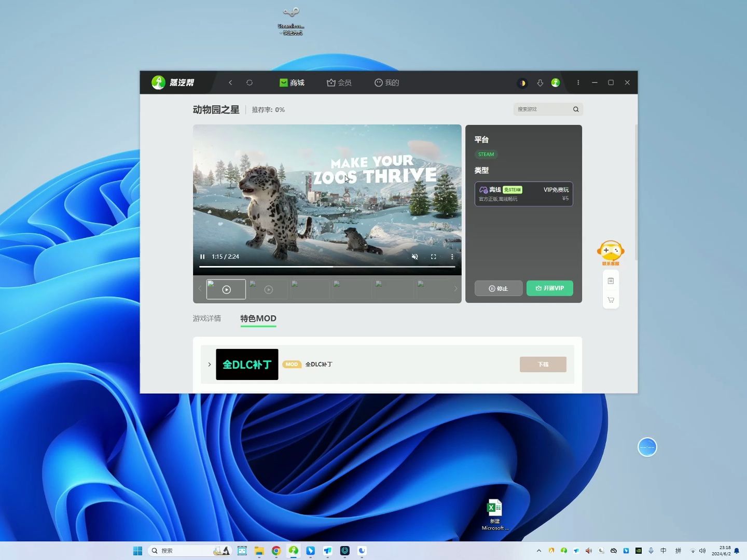Select the third media thumbnail

coord(310,289)
